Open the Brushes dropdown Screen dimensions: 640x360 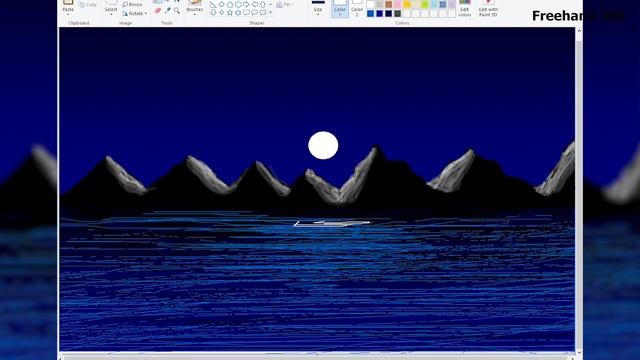[194, 14]
